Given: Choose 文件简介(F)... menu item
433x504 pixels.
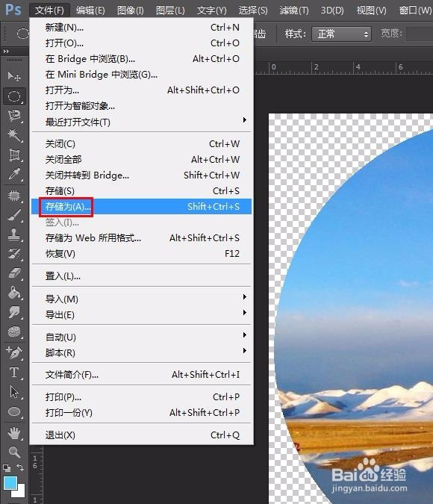Looking at the screenshot, I should click(x=141, y=375).
